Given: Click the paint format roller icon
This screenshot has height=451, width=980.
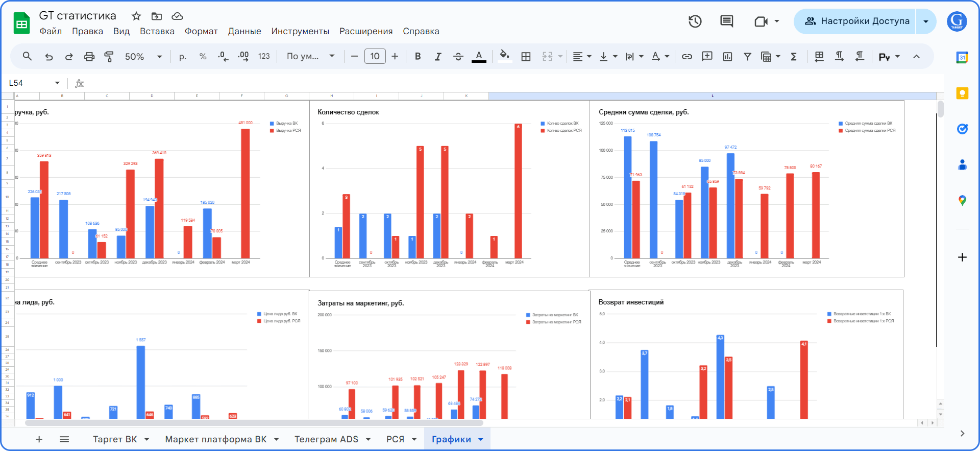Looking at the screenshot, I should pos(109,57).
